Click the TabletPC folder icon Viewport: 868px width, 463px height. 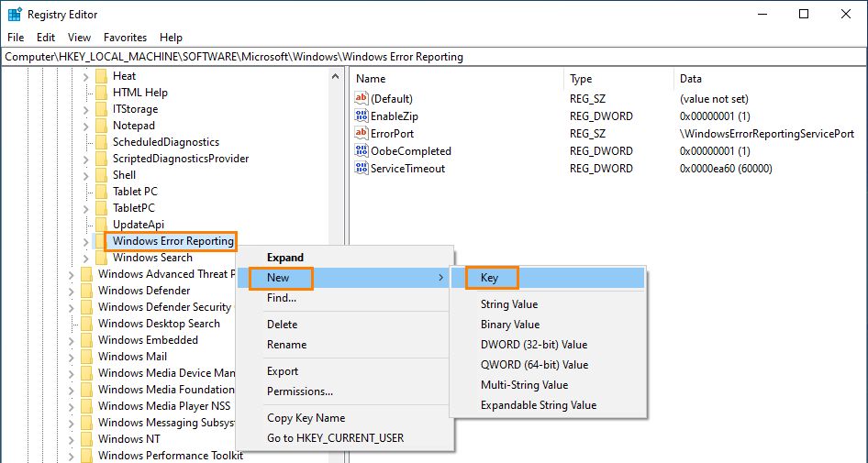pos(101,208)
